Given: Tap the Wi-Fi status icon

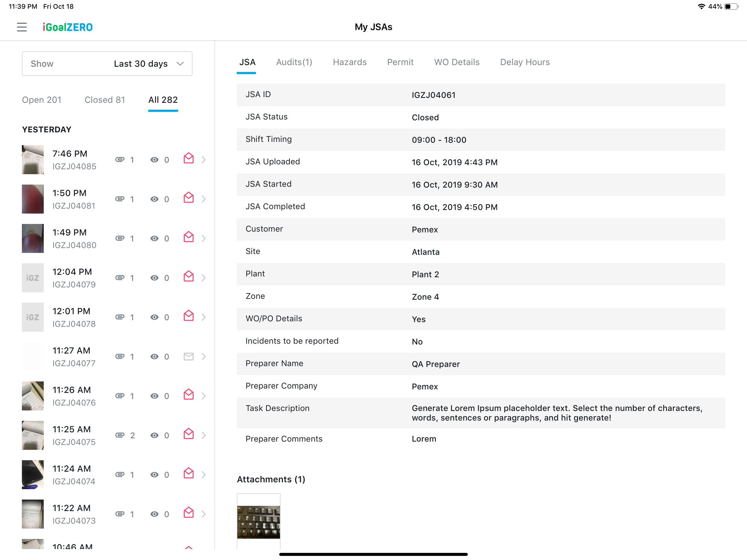Looking at the screenshot, I should click(701, 6).
